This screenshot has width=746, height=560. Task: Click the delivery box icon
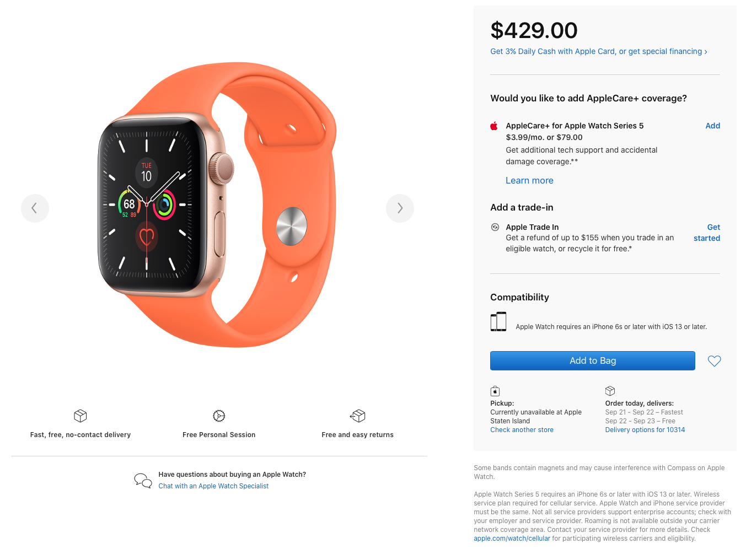click(80, 416)
